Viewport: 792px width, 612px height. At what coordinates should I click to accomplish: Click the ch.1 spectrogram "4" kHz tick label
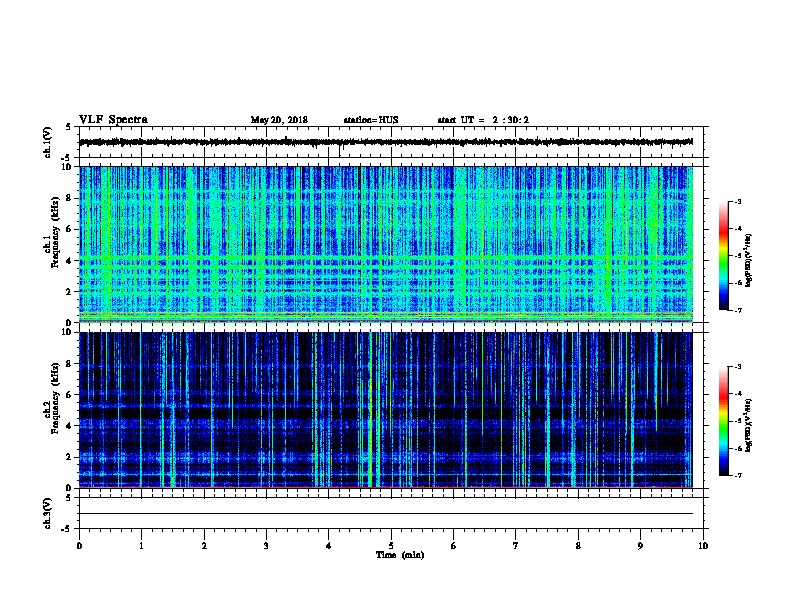click(69, 261)
